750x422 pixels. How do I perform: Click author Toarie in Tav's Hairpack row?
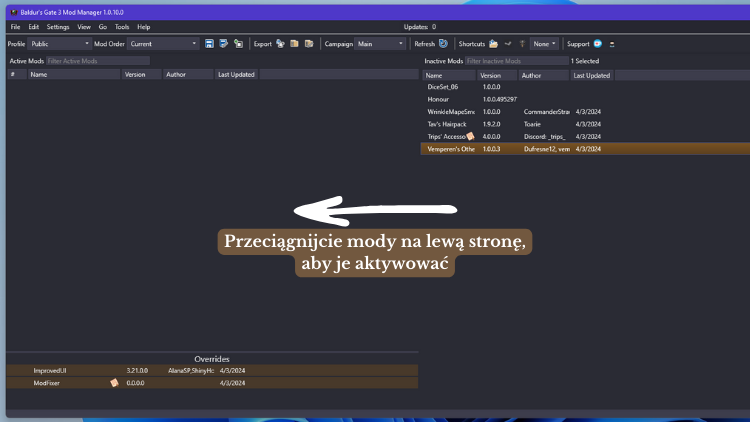532,124
